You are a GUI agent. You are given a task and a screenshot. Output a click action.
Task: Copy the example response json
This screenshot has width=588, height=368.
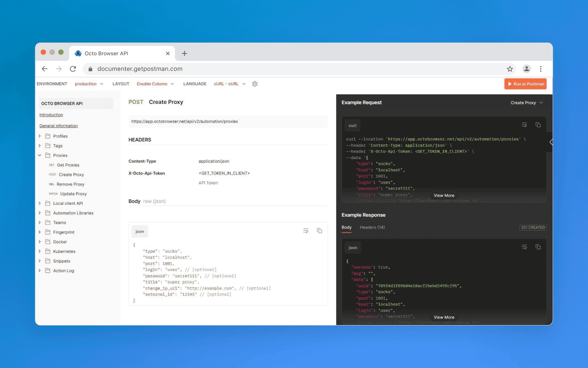pos(538,247)
